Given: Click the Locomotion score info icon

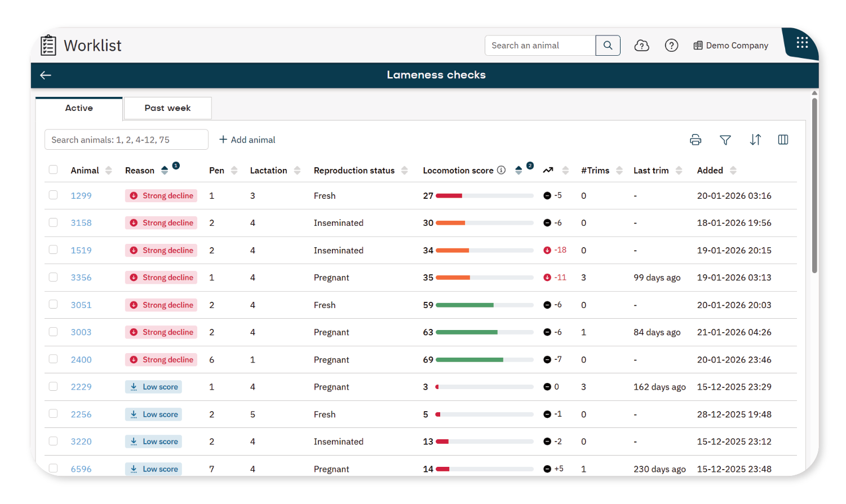Looking at the screenshot, I should point(501,170).
